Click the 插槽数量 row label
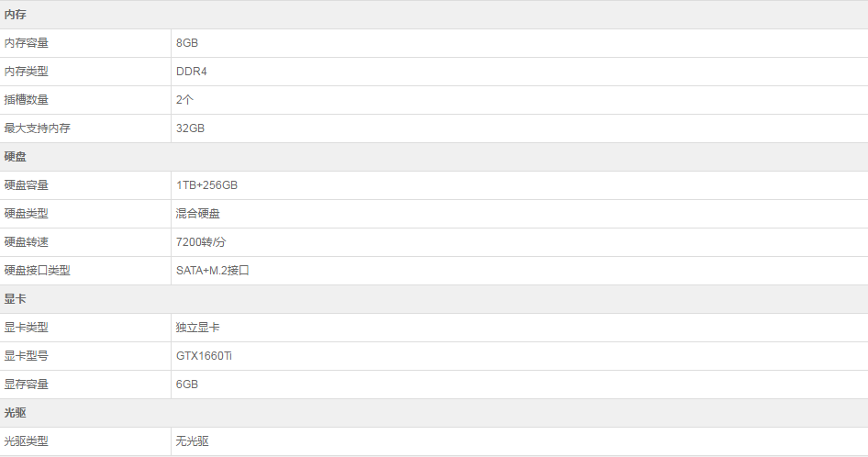Screen dimensions: 868x457 (x=26, y=100)
